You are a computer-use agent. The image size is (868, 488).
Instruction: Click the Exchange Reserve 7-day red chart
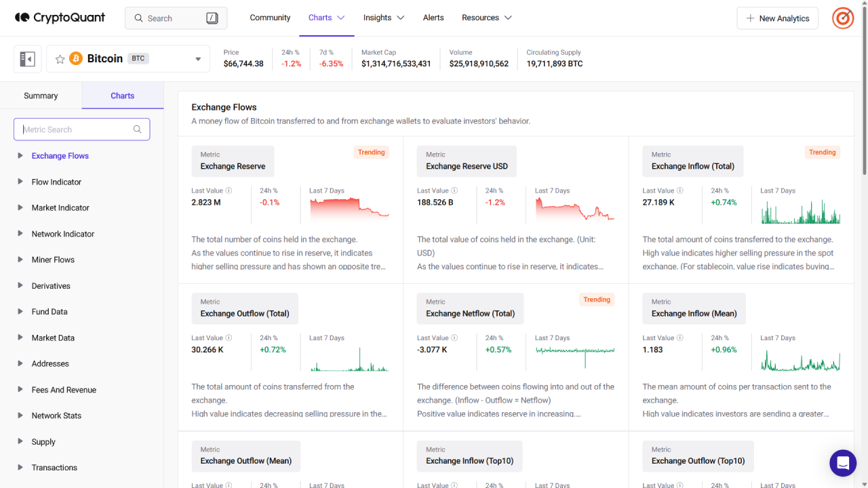(349, 209)
